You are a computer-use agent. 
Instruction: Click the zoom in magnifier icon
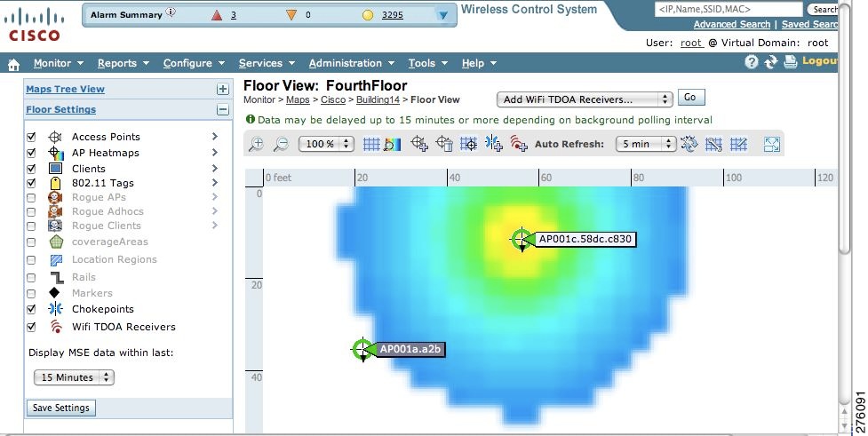click(x=256, y=145)
